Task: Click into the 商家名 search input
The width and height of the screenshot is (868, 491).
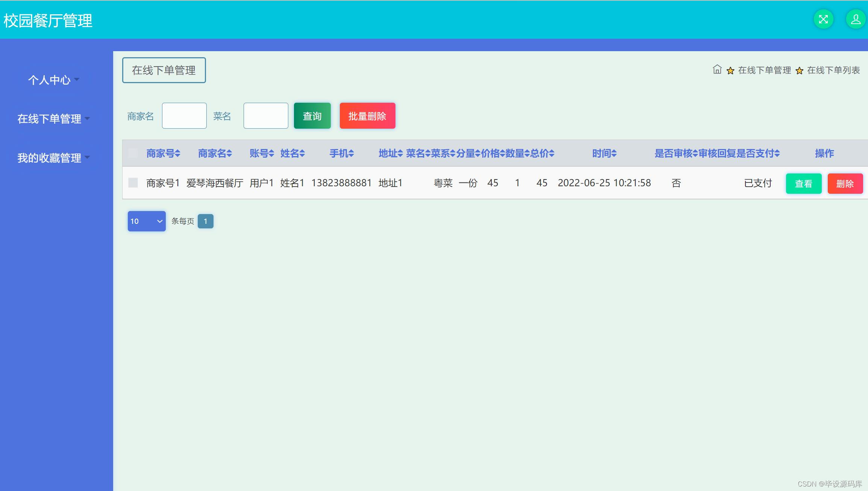Action: click(x=184, y=116)
